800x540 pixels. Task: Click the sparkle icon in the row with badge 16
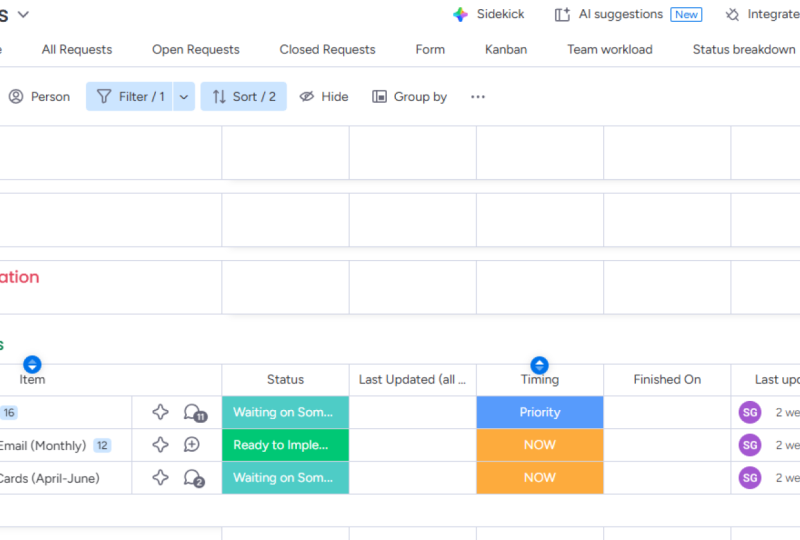[x=160, y=412]
